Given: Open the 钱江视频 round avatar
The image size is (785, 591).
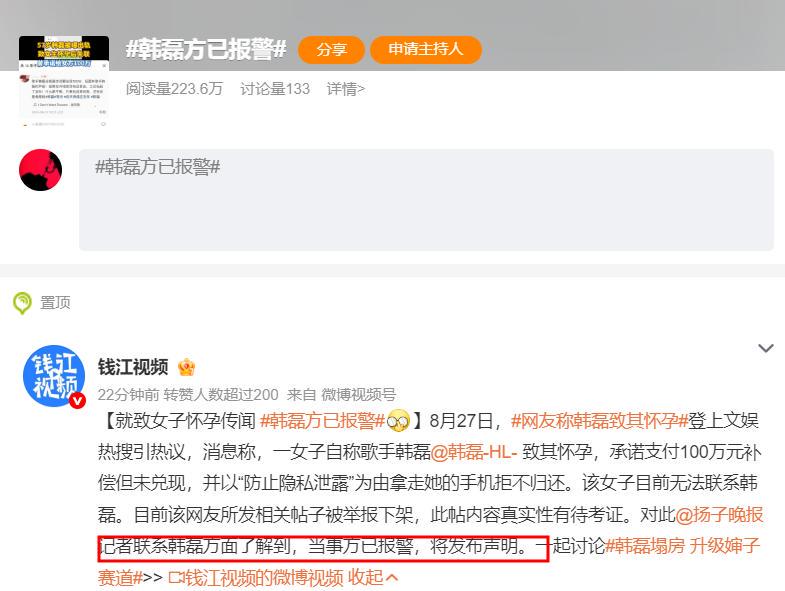Looking at the screenshot, I should (x=54, y=375).
